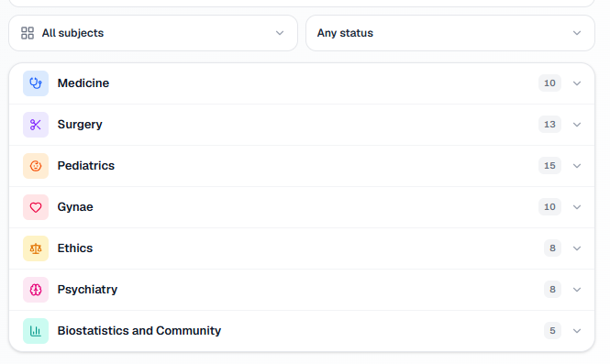Expand the Ethics section chevron

click(577, 248)
